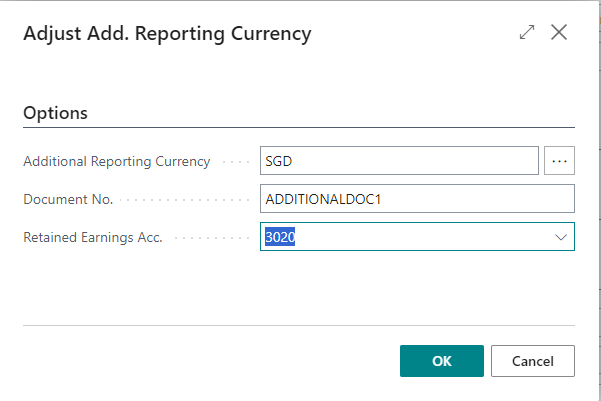Place cursor on ADDITIONALDOC1 text

point(323,199)
